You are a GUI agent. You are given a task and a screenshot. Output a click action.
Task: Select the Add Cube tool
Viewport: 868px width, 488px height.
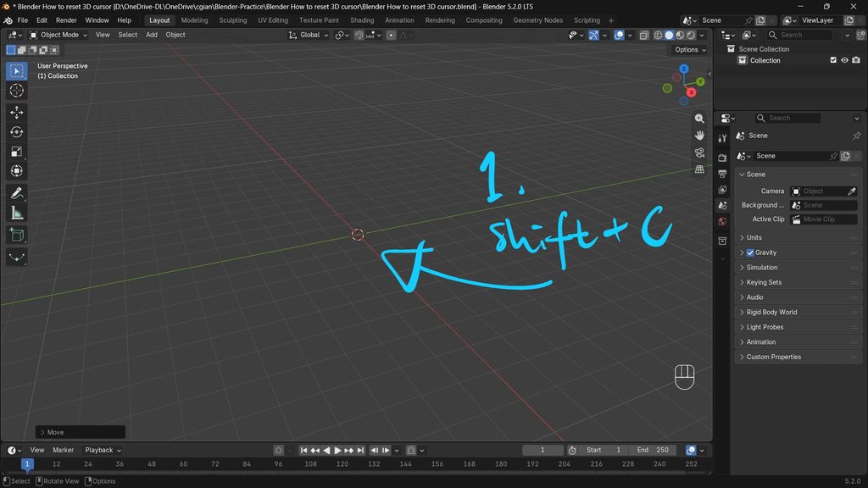17,236
